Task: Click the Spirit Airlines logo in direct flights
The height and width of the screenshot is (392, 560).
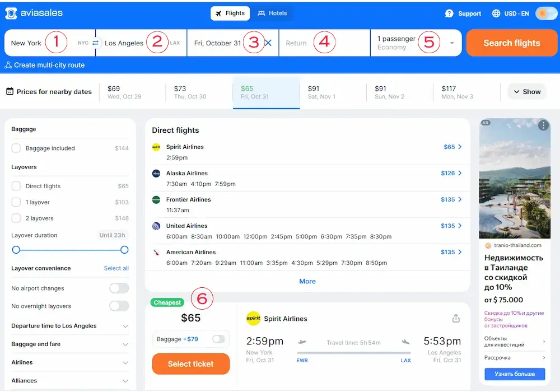Action: click(156, 147)
